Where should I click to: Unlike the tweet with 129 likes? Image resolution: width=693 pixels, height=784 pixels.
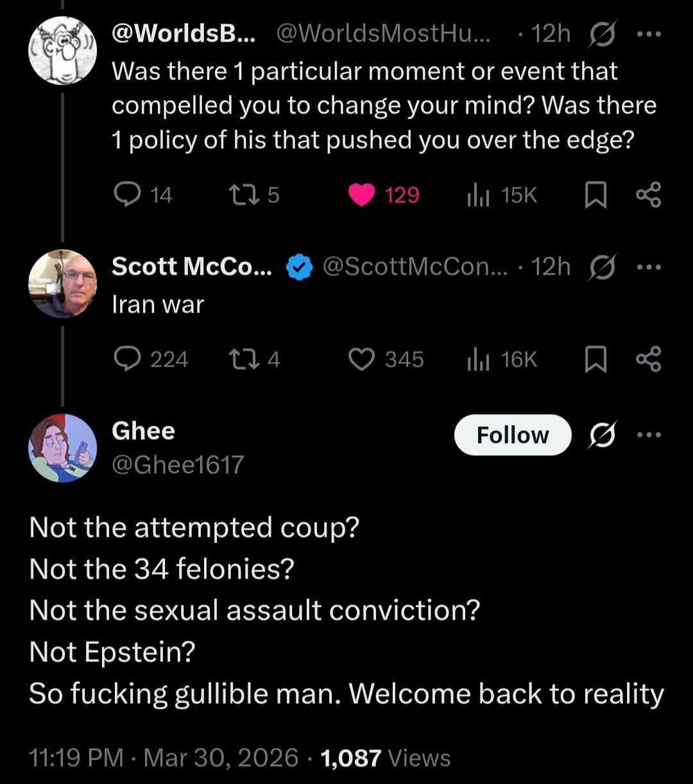tap(362, 195)
